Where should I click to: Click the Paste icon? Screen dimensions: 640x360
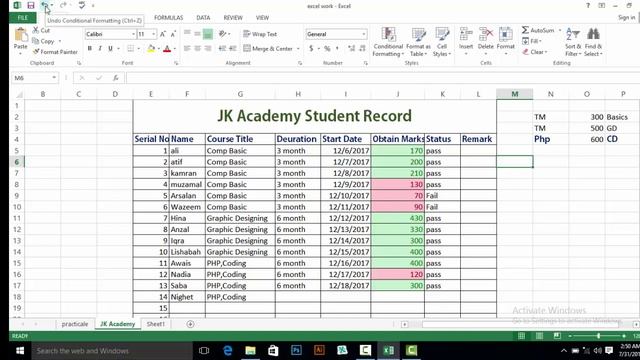click(20, 35)
